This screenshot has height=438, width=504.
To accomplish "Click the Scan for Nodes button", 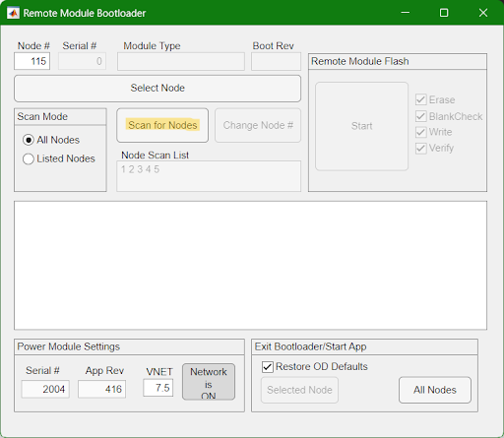I will tap(162, 125).
